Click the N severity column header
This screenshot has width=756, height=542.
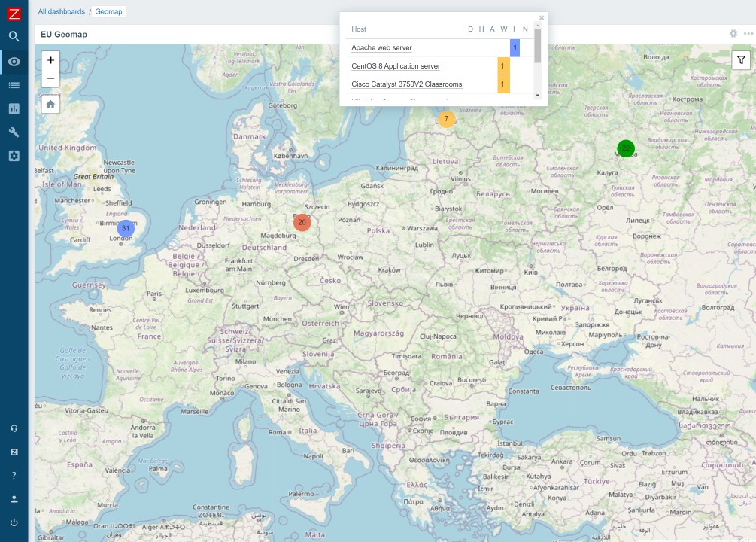(526, 29)
